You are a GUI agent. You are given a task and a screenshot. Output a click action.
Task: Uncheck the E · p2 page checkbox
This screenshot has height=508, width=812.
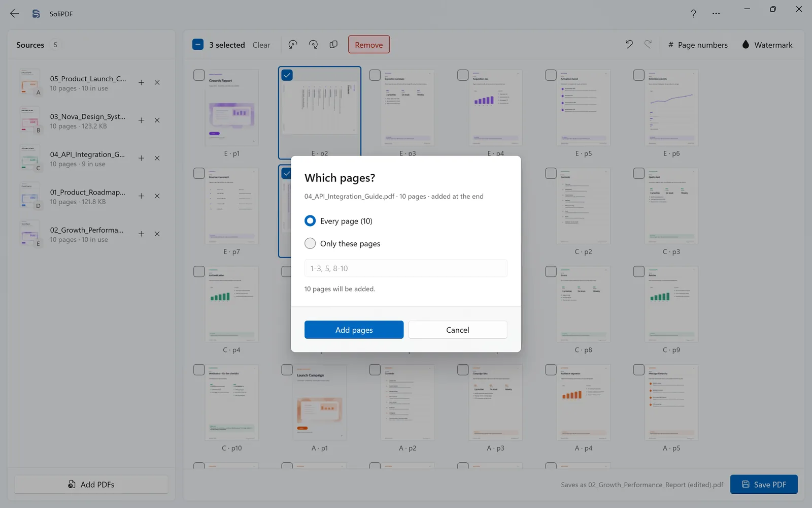pos(287,75)
